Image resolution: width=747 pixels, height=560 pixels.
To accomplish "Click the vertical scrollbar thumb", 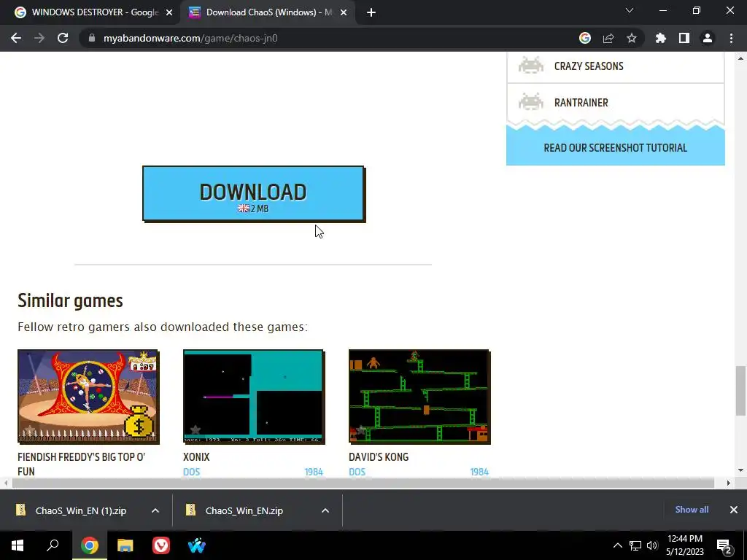I will point(741,391).
